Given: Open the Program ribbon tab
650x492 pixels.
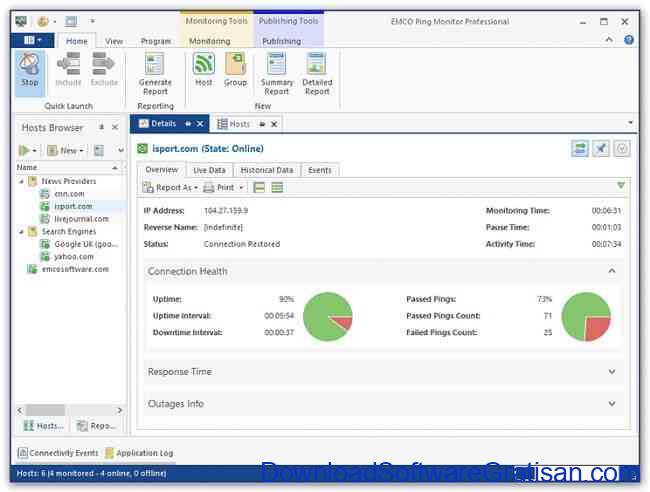Looking at the screenshot, I should coord(155,41).
